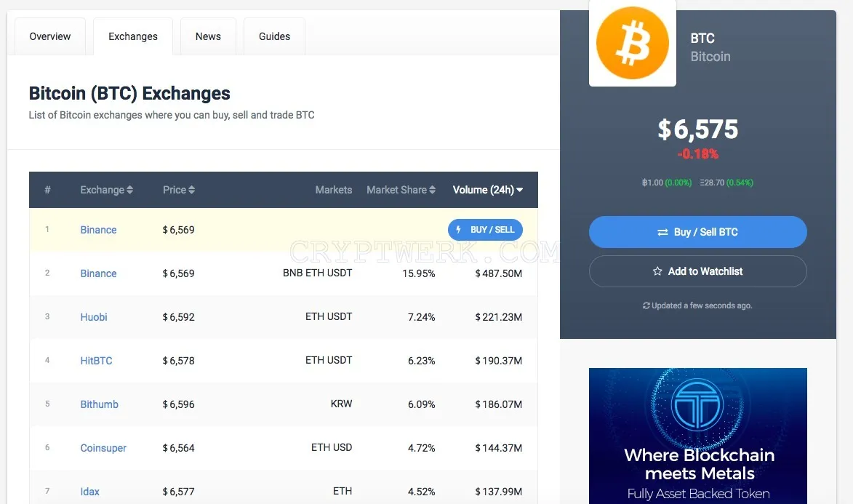This screenshot has height=504, width=853.
Task: Click the swap arrows icon on Buy / Sell BTC
Action: [662, 233]
